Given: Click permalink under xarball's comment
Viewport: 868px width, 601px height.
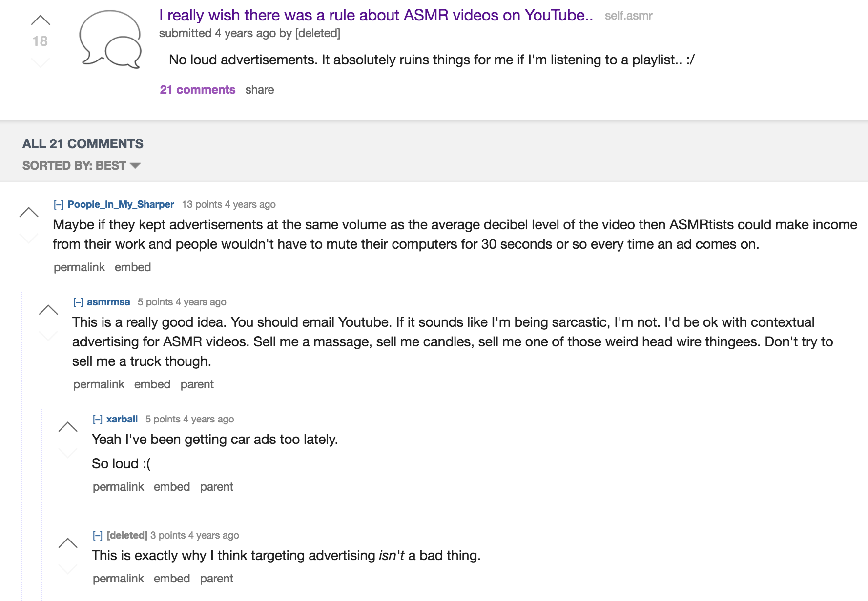Looking at the screenshot, I should (x=118, y=487).
